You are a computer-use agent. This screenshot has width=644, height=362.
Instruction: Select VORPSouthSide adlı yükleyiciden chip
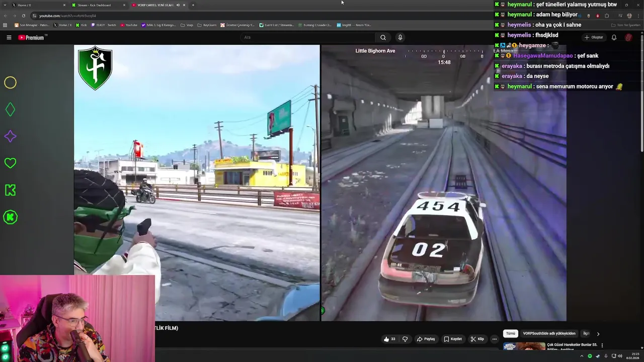(x=549, y=333)
